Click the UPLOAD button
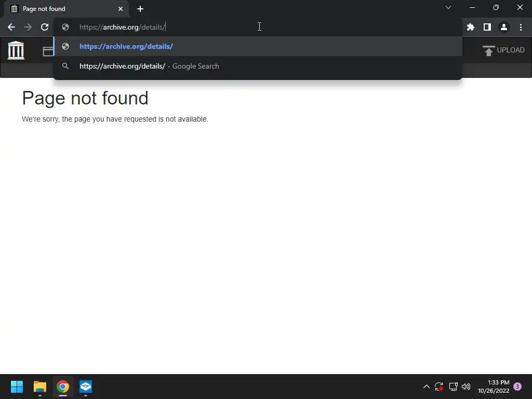532x399 pixels. point(503,50)
